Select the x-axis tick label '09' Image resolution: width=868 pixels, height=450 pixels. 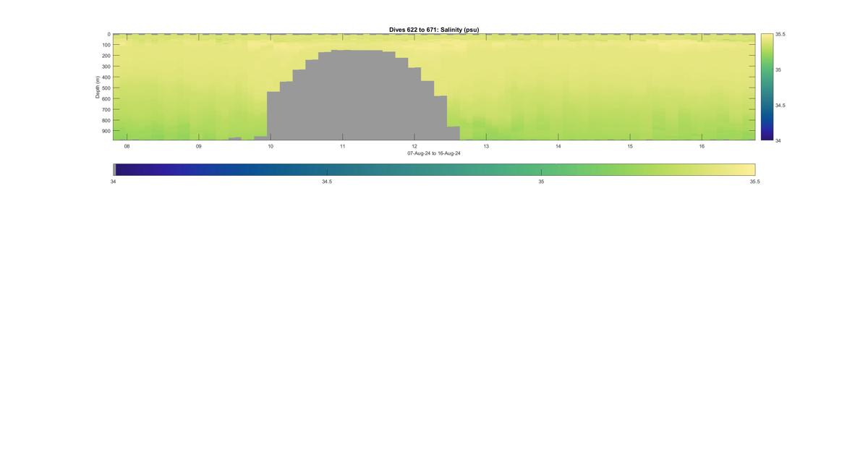199,146
